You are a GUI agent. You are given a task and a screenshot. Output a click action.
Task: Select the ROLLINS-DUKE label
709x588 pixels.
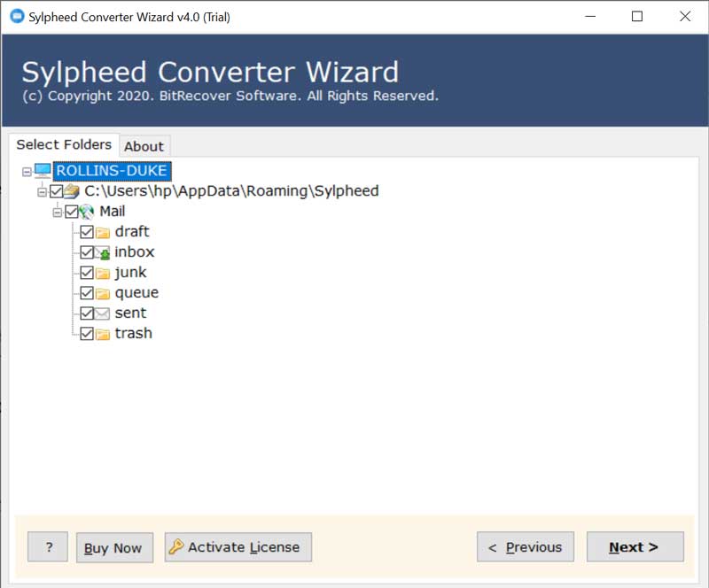tap(113, 171)
